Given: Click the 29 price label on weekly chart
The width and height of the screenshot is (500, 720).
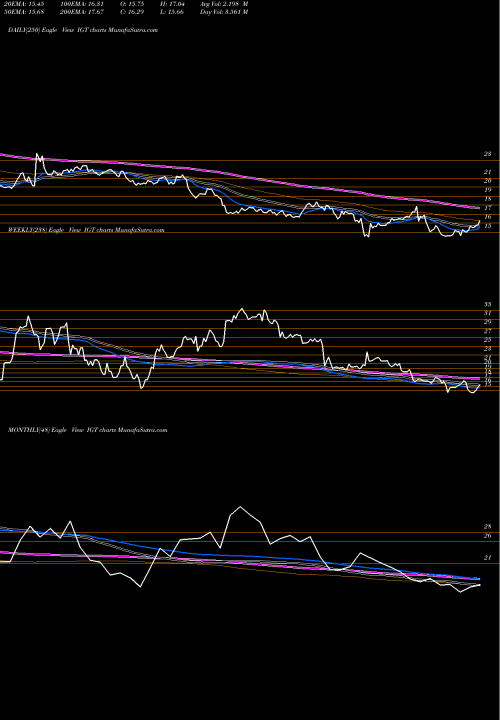Looking at the screenshot, I should (x=488, y=322).
